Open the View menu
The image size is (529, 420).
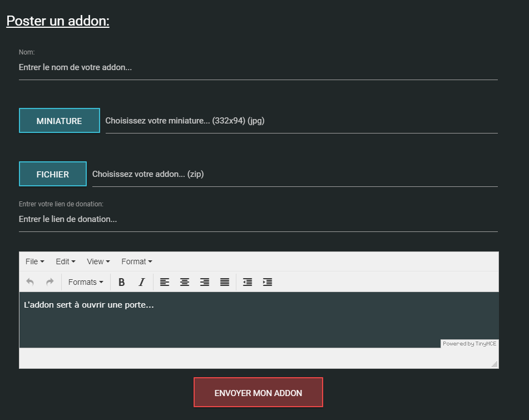pyautogui.click(x=98, y=261)
